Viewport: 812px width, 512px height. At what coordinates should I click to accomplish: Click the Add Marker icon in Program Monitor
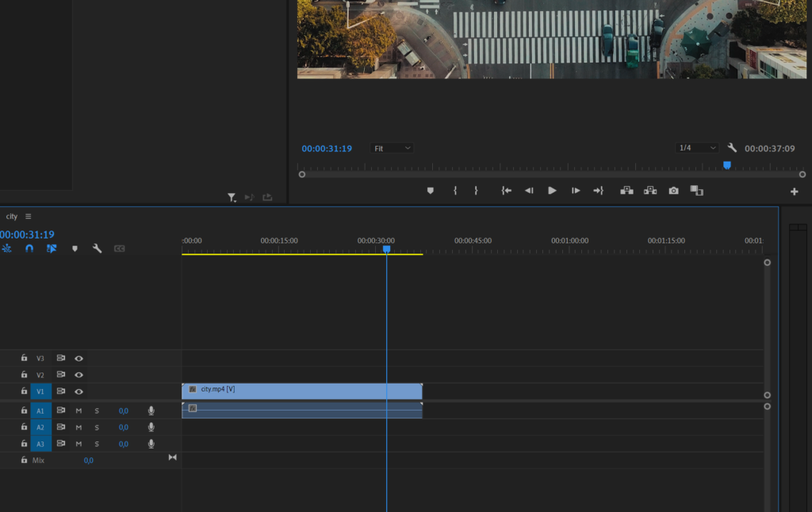pyautogui.click(x=431, y=191)
